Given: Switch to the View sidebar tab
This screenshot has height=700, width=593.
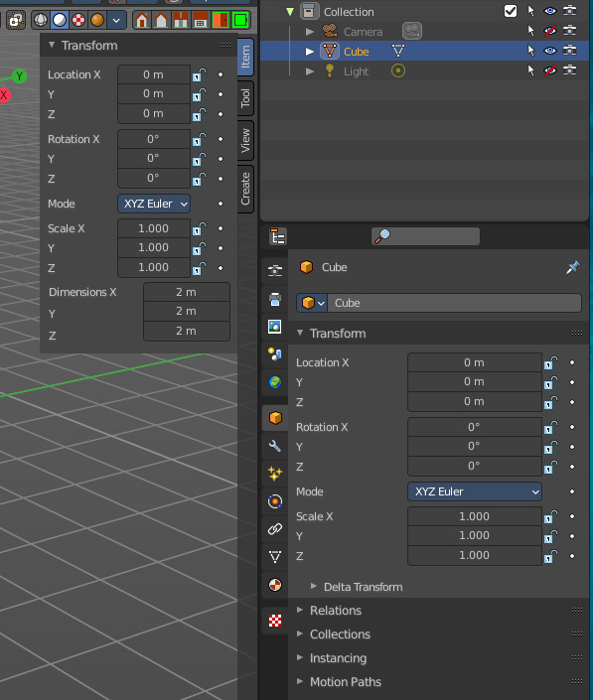Looking at the screenshot, I should pos(245,141).
